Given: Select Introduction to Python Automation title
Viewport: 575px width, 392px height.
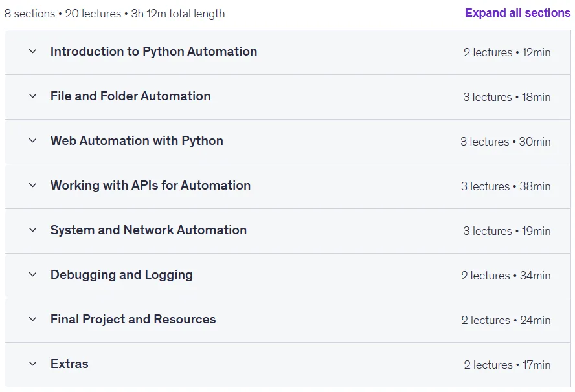Looking at the screenshot, I should pyautogui.click(x=153, y=52).
